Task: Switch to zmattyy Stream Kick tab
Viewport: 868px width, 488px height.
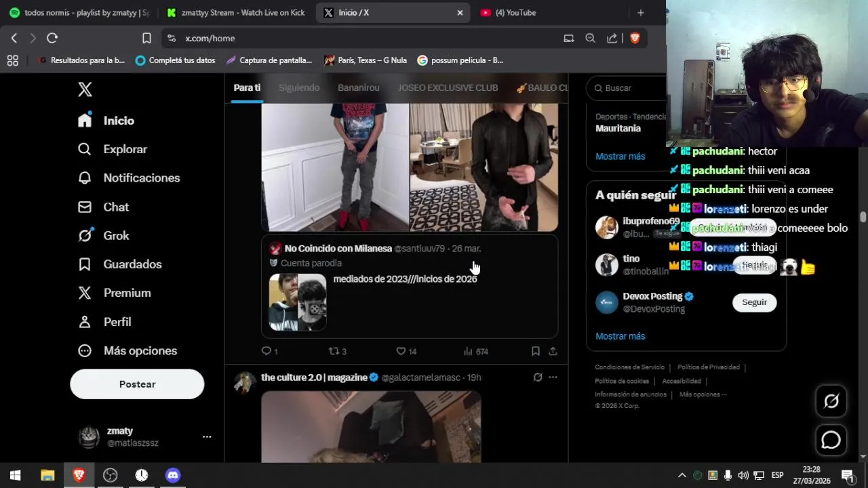Action: (x=237, y=12)
